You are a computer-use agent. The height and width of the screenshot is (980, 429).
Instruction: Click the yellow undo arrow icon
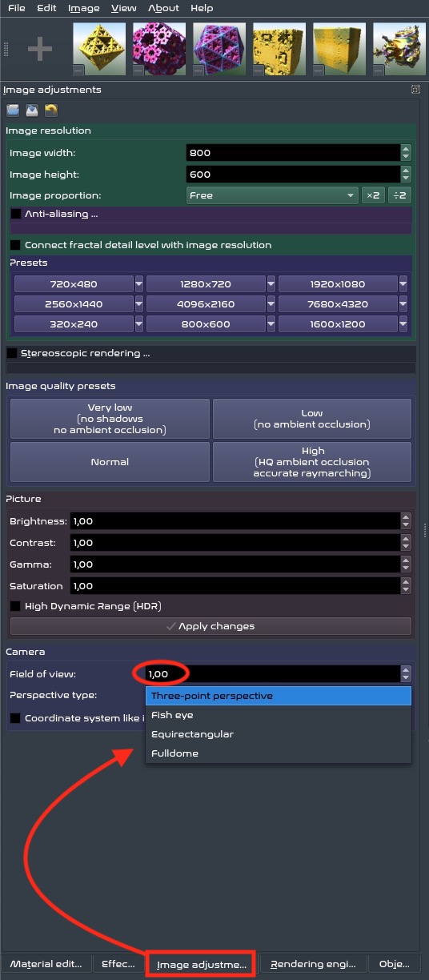(x=51, y=110)
